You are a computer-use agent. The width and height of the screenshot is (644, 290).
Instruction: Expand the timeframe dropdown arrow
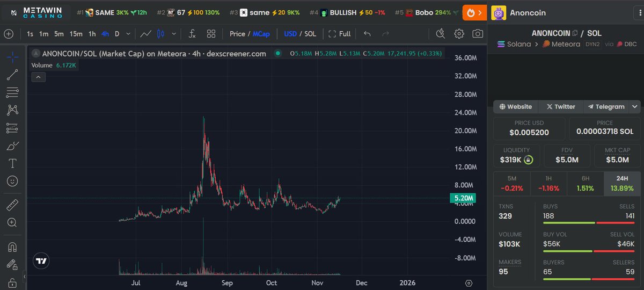click(x=129, y=34)
